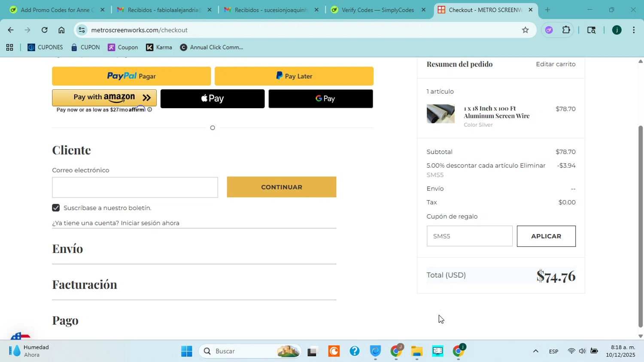This screenshot has height=362, width=644.
Task: Close the Verify Codes tab
Action: coord(423,10)
